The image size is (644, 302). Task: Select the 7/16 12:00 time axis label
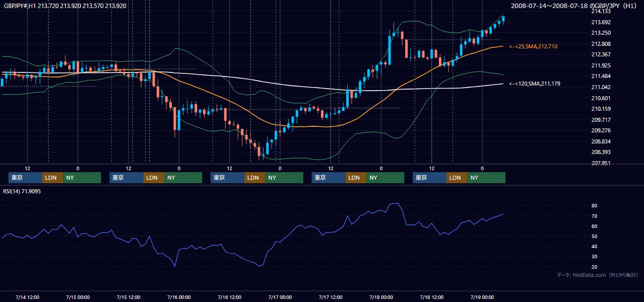pyautogui.click(x=230, y=297)
